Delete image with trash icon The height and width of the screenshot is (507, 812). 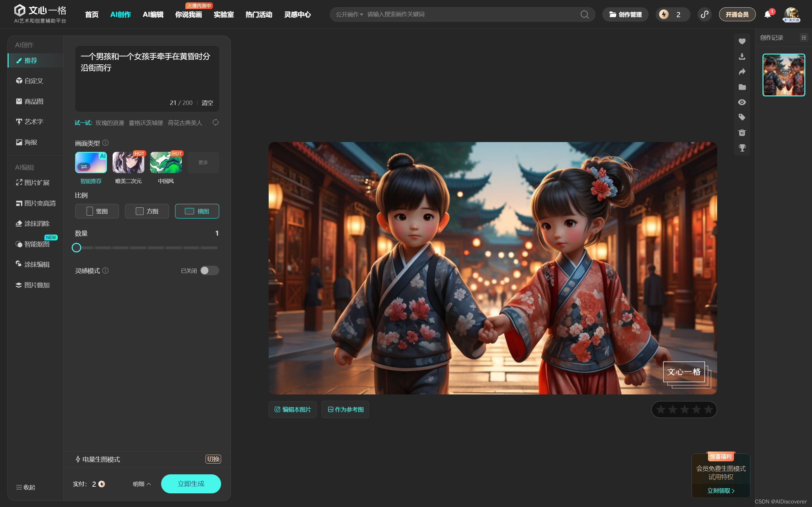742,133
